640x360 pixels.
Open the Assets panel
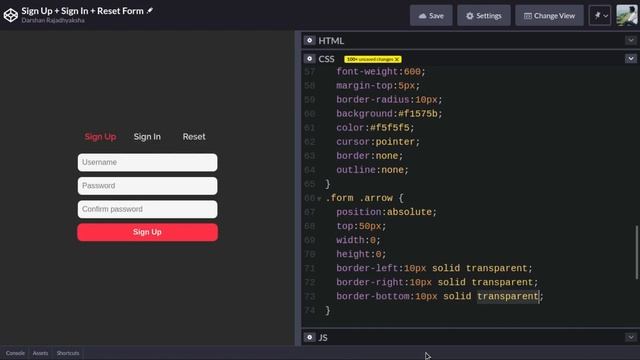point(40,353)
